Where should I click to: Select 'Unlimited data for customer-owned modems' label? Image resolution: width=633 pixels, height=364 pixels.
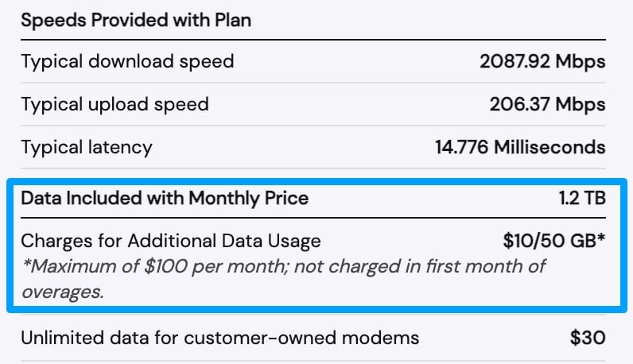click(x=219, y=338)
